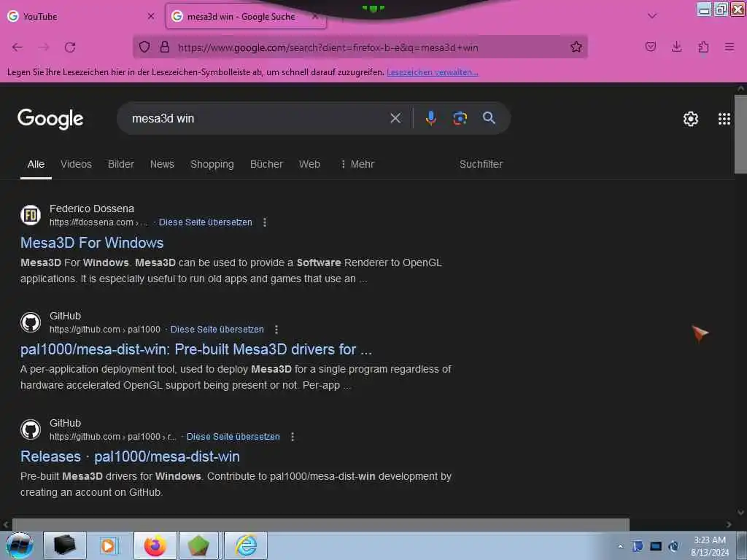Click the Federico Dossena site favicon
The height and width of the screenshot is (560, 747).
click(31, 215)
